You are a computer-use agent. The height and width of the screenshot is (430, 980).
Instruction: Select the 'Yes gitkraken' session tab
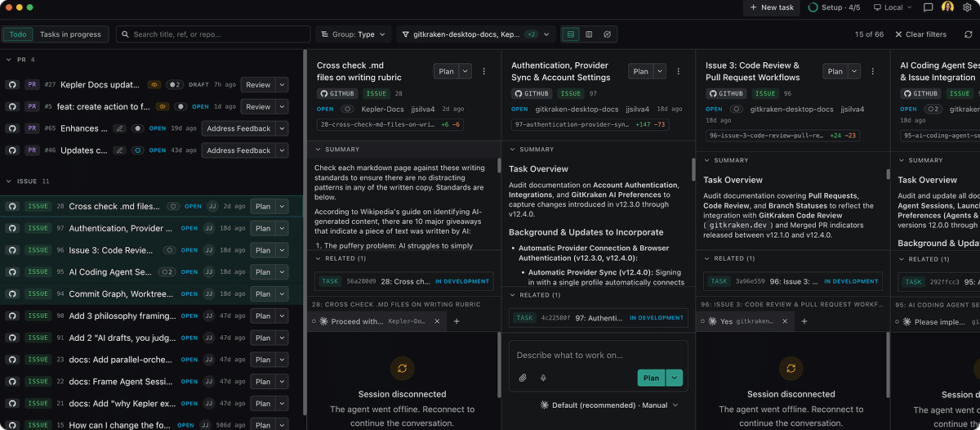(744, 321)
